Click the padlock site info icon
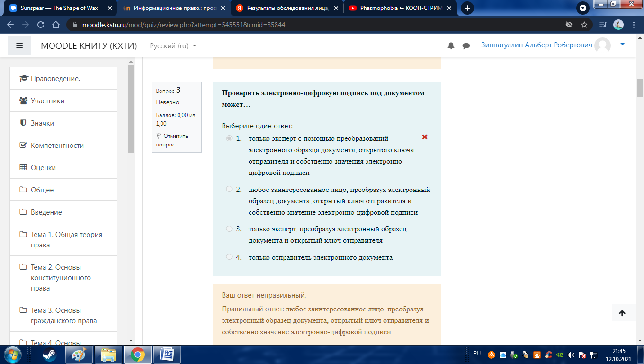This screenshot has height=364, width=644. [75, 25]
